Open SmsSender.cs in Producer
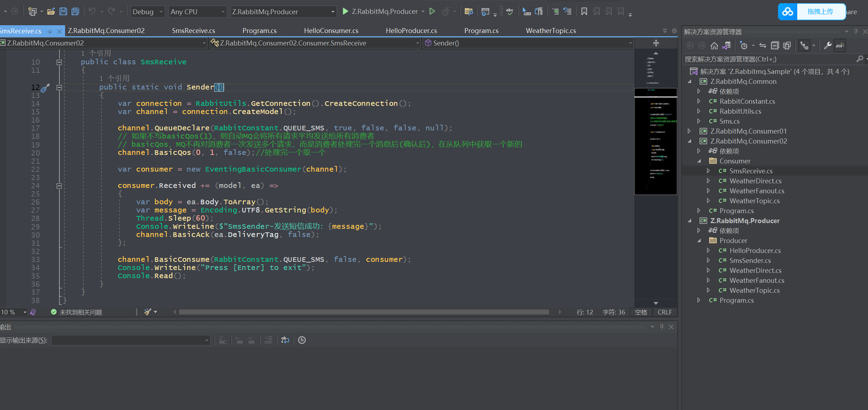This screenshot has height=410, width=868. click(750, 260)
